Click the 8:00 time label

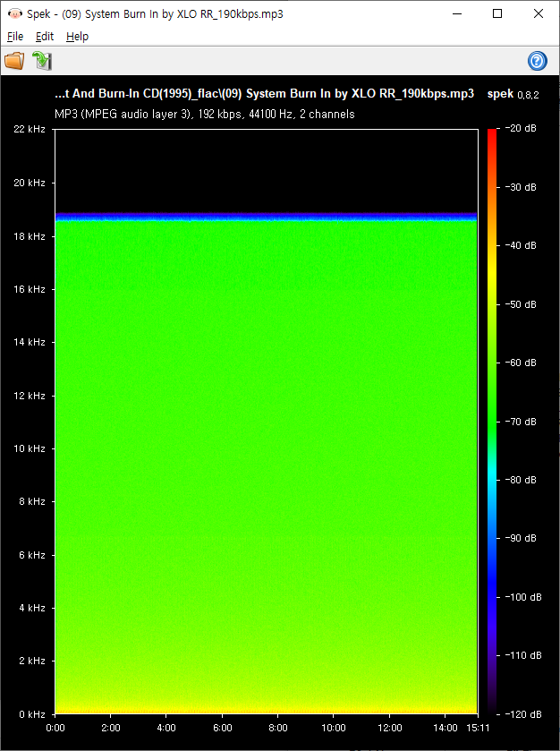277,728
